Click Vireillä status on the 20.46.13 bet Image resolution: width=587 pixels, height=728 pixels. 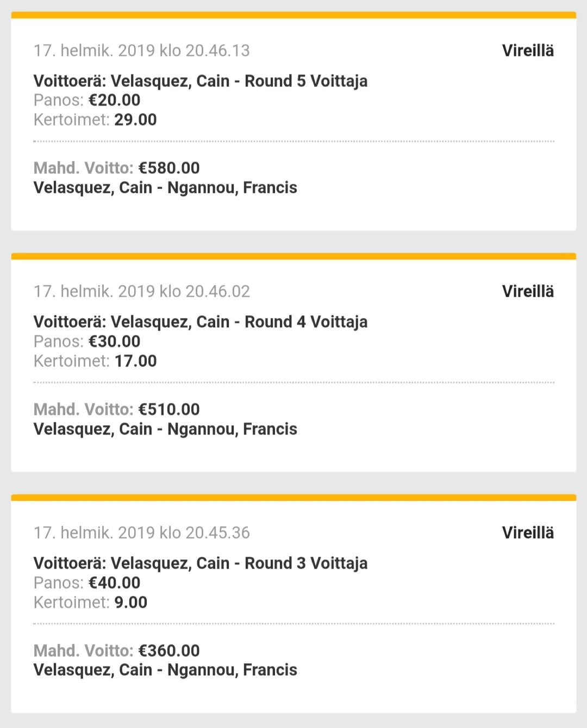528,51
